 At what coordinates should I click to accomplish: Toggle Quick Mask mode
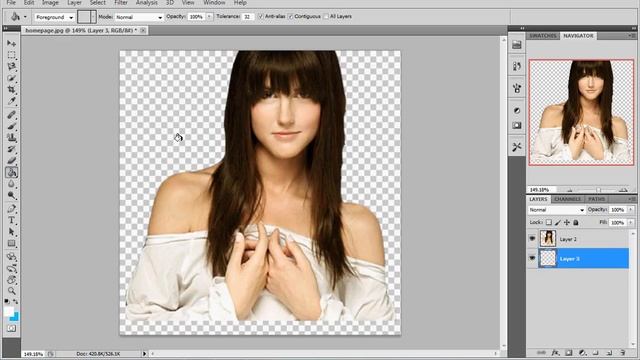coord(11,329)
